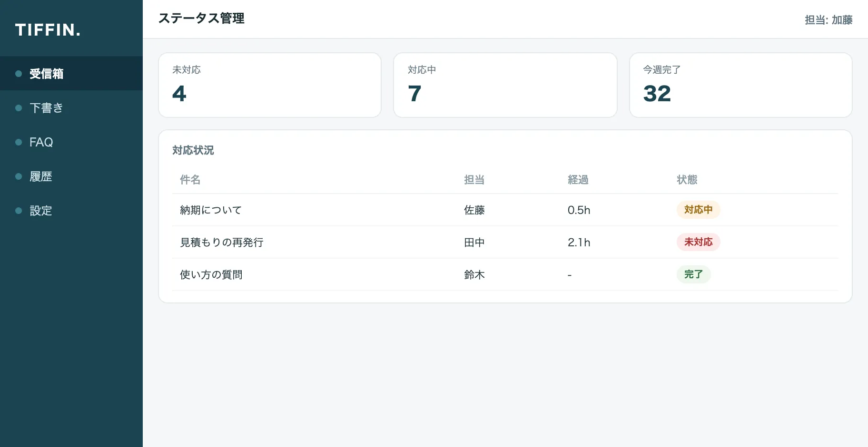Click the 担当: 加藤 user label
868x447 pixels.
click(829, 20)
